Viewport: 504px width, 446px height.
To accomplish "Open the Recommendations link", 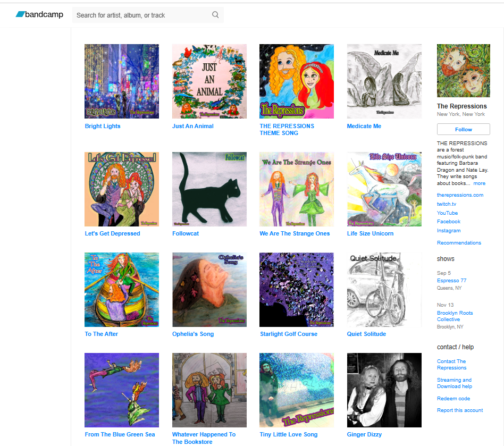I will pyautogui.click(x=459, y=243).
